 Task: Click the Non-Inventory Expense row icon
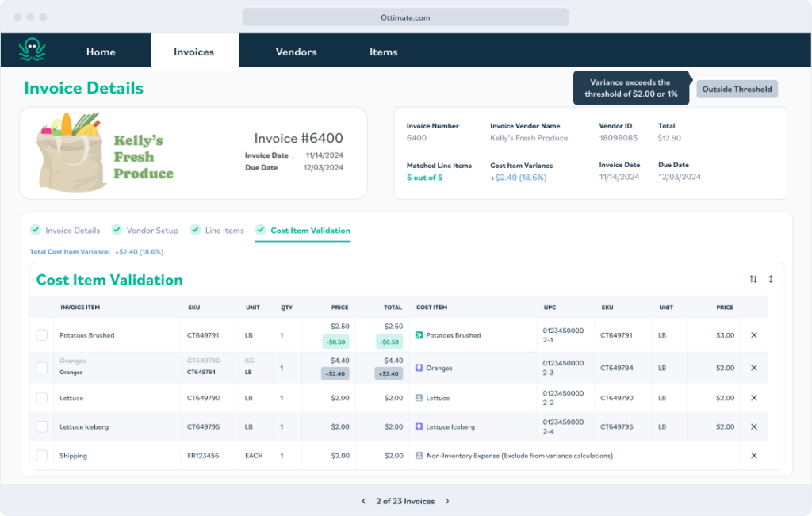click(x=419, y=456)
